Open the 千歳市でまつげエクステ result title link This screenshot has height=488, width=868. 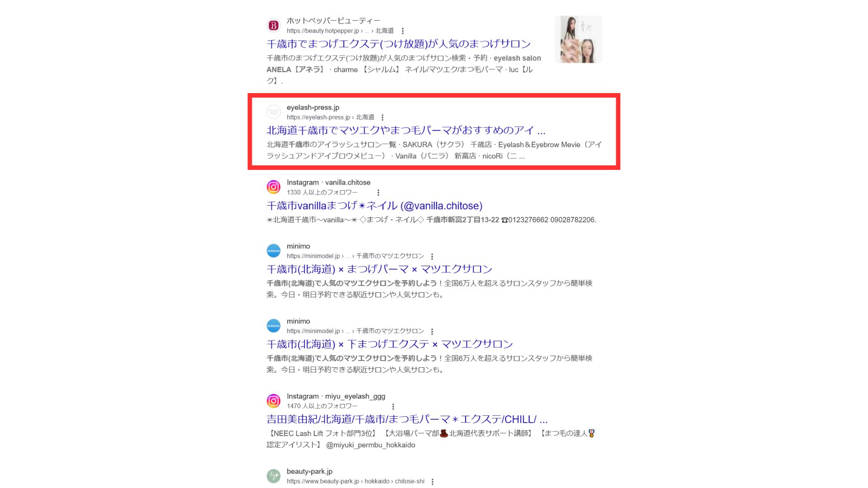coord(399,44)
